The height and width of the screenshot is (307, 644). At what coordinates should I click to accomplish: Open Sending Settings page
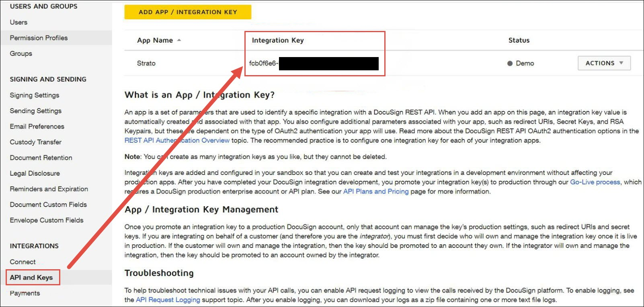36,111
